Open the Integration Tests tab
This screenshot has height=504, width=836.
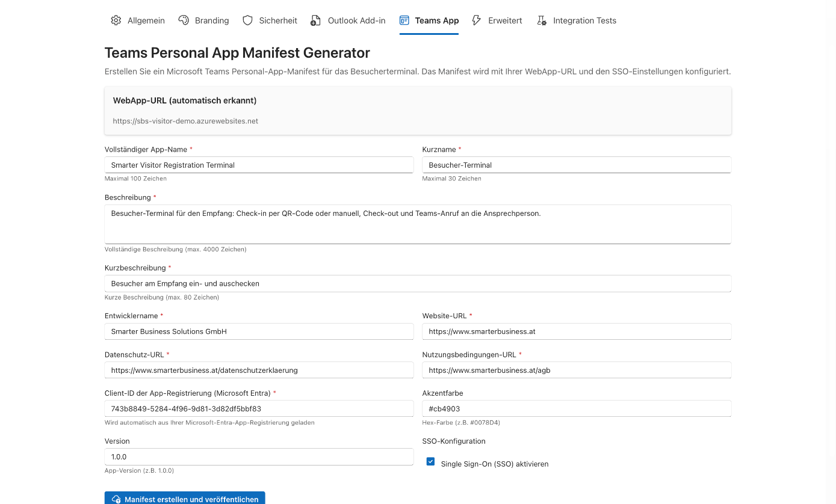[x=577, y=20]
